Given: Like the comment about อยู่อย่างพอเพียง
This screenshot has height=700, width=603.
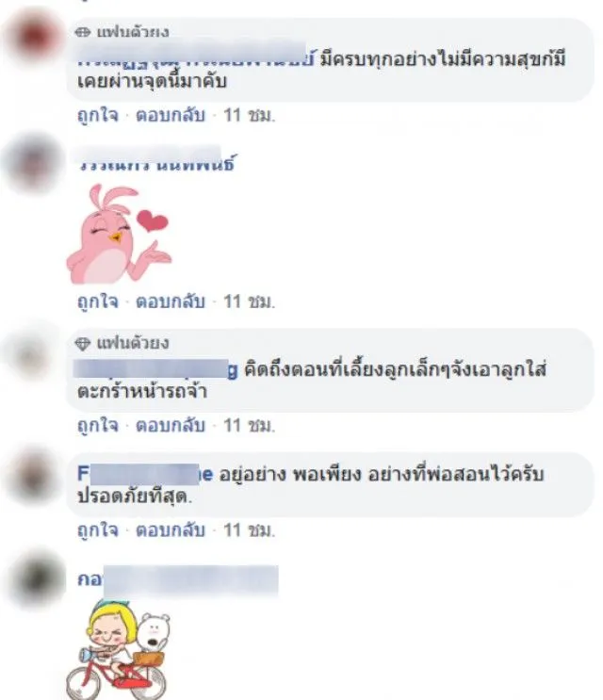Looking at the screenshot, I should [x=98, y=530].
